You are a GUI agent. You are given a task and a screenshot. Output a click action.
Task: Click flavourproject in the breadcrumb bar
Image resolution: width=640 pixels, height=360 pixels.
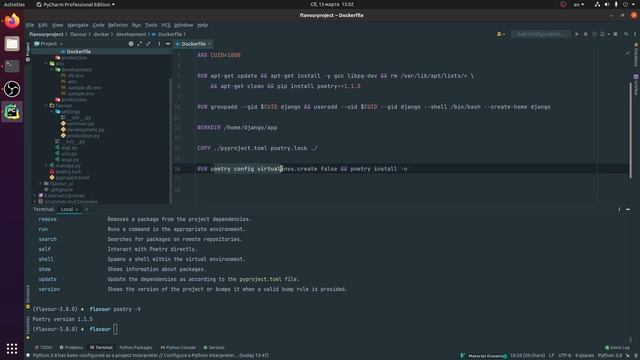point(47,34)
